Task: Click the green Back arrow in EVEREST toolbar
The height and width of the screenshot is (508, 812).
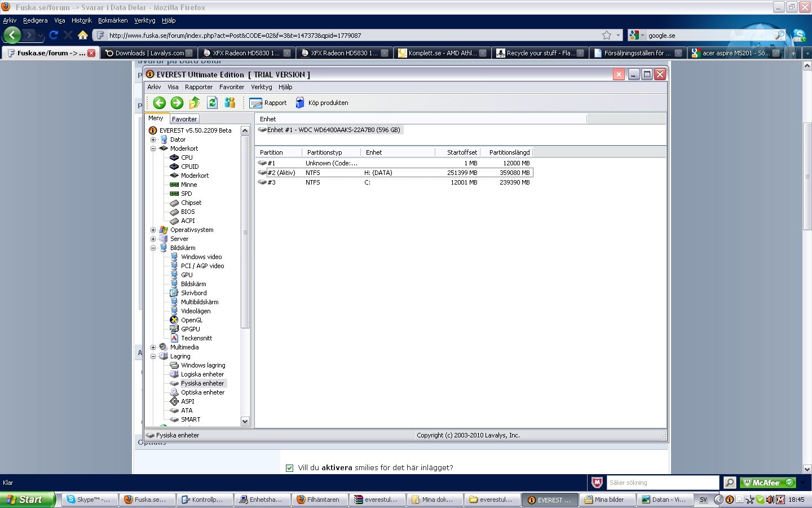Action: point(159,103)
